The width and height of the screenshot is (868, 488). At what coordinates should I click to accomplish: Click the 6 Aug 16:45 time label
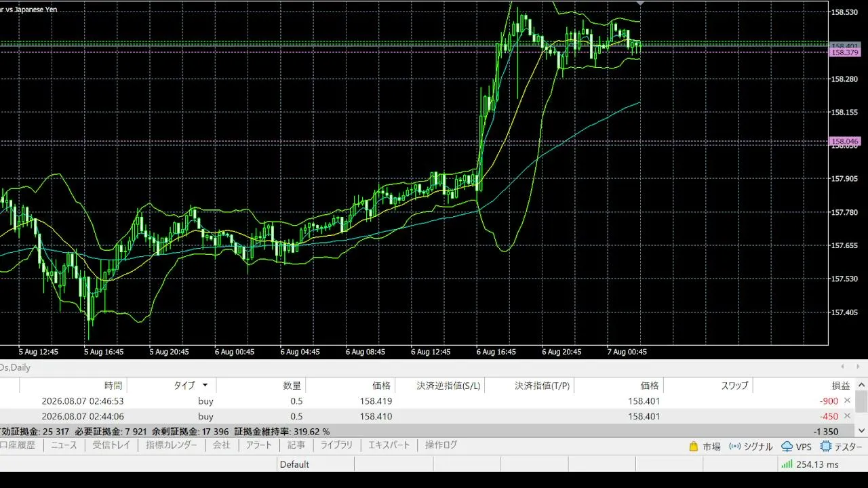496,352
